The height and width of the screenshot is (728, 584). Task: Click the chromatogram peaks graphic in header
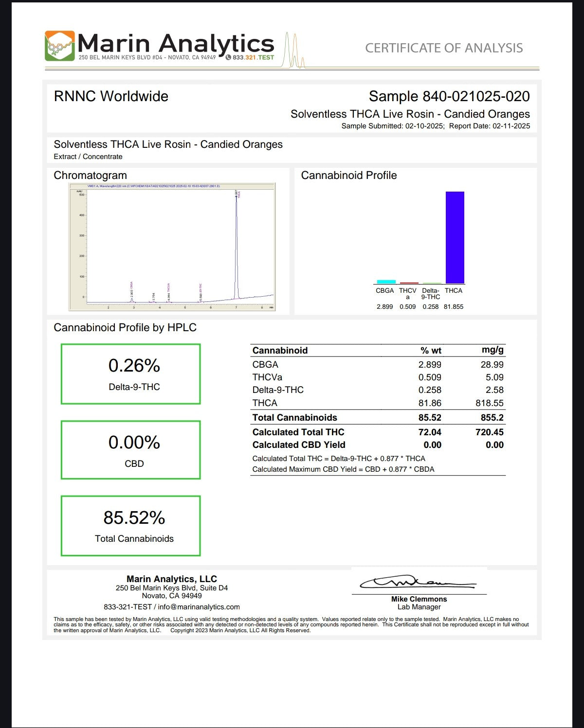tap(293, 51)
